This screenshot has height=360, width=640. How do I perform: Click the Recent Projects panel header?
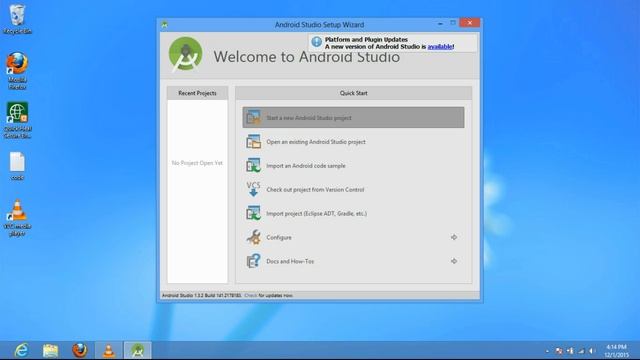198,93
